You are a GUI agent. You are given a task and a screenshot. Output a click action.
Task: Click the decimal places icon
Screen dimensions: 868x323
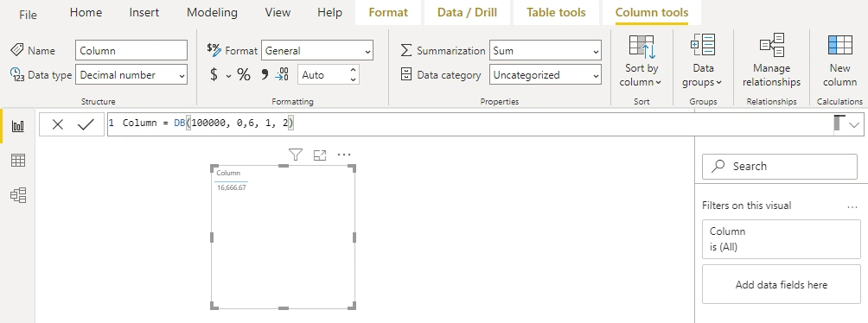click(282, 74)
